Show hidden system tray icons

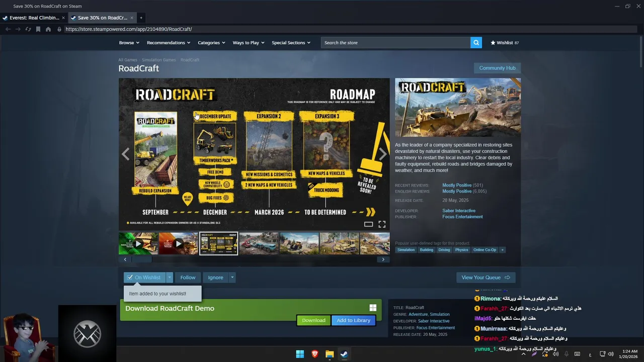[x=523, y=354]
